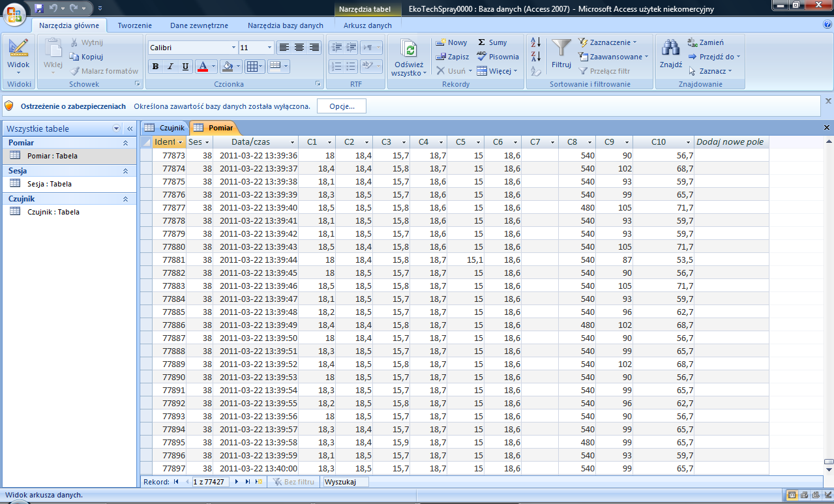Click the Opcje security button
834x504 pixels.
tap(342, 106)
